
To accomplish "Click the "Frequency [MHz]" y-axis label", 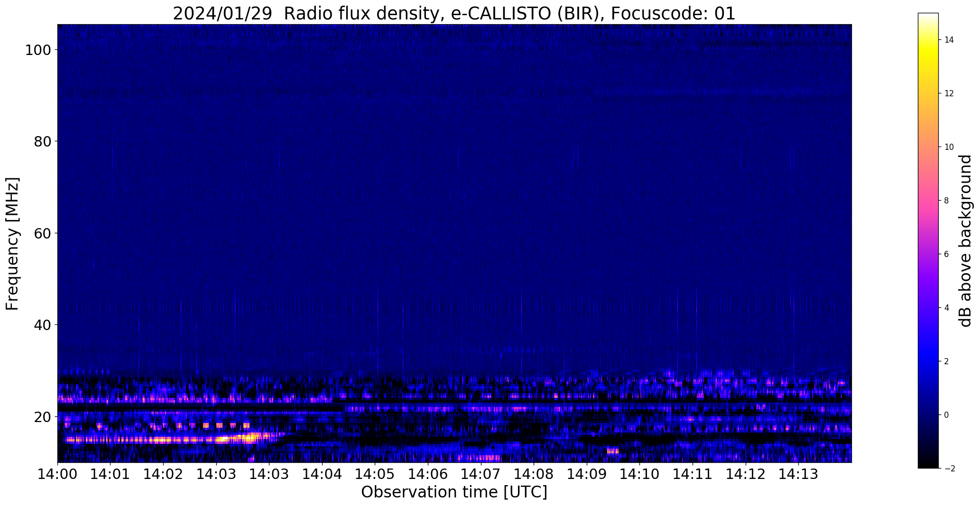I will click(x=13, y=244).
